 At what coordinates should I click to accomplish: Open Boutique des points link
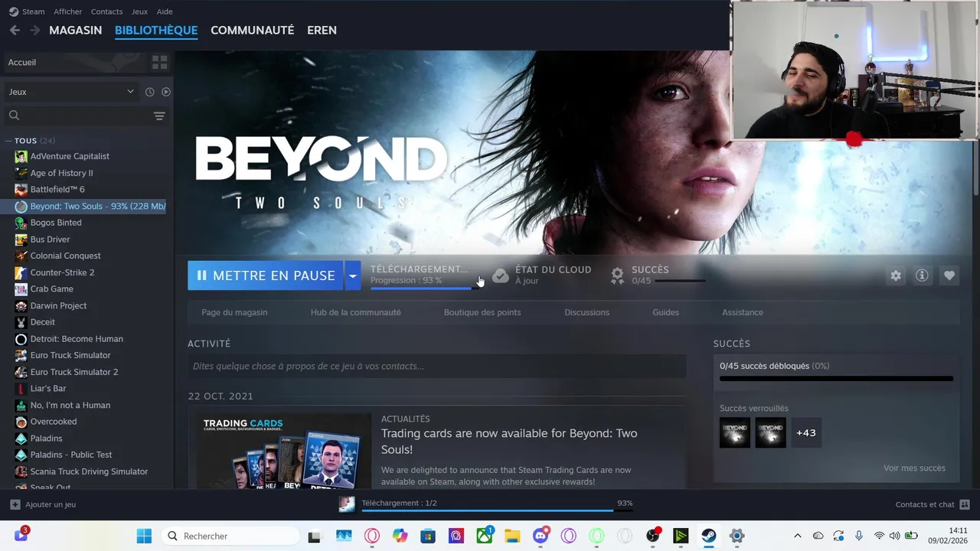[482, 312]
